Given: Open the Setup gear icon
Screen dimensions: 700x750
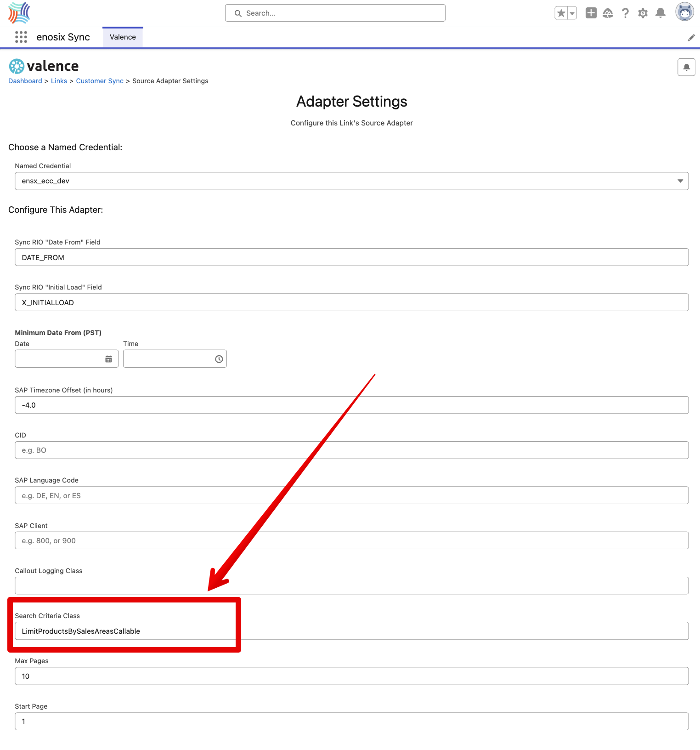Looking at the screenshot, I should (643, 13).
